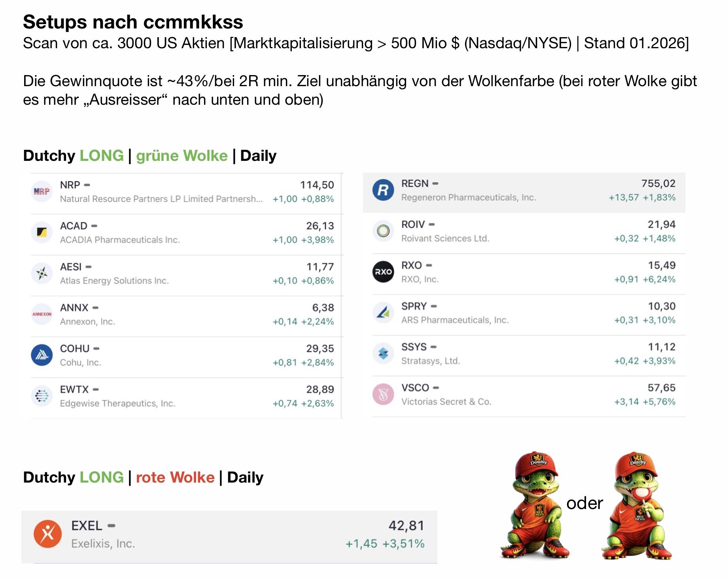This screenshot has height=579, width=728.
Task: Select the ANNX ticker symbol
Action: [74, 308]
